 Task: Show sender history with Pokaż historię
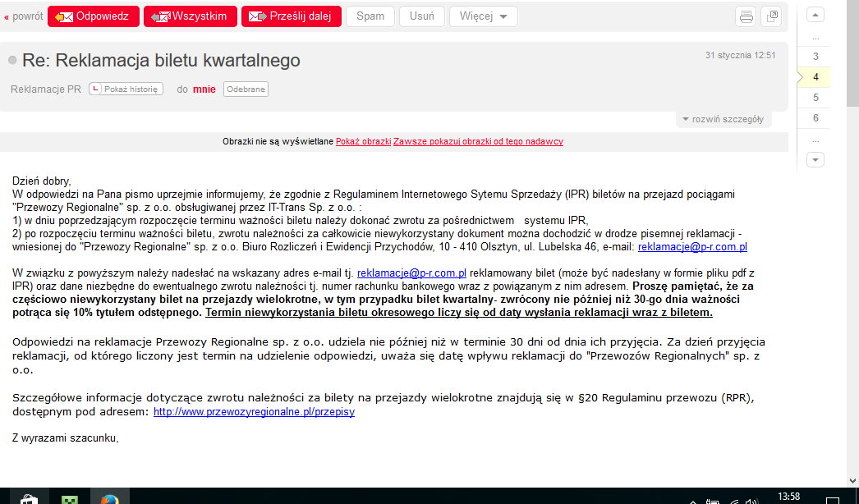(126, 89)
